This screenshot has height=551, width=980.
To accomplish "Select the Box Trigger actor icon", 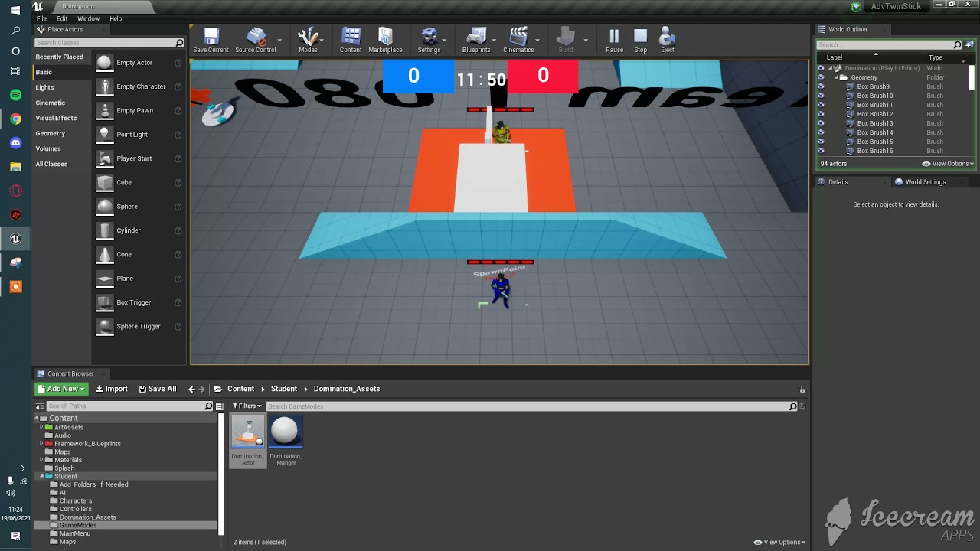I will (104, 302).
